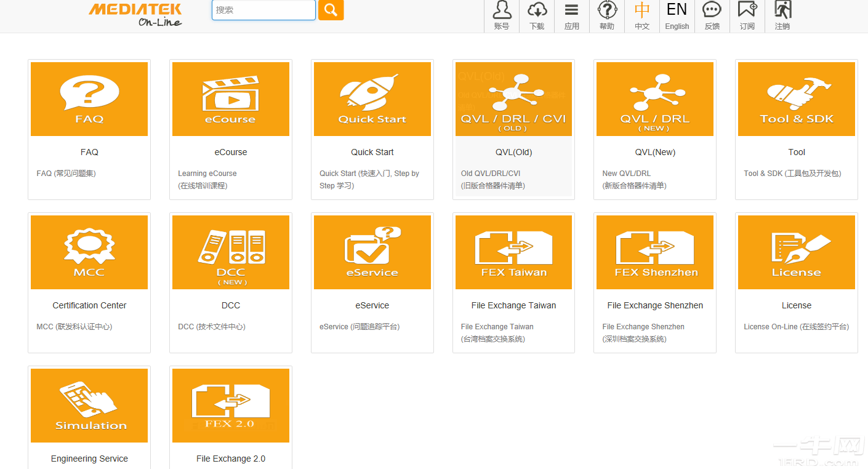Click the Engineering Service title link
Screen dimensions: 868x469
(x=89, y=459)
